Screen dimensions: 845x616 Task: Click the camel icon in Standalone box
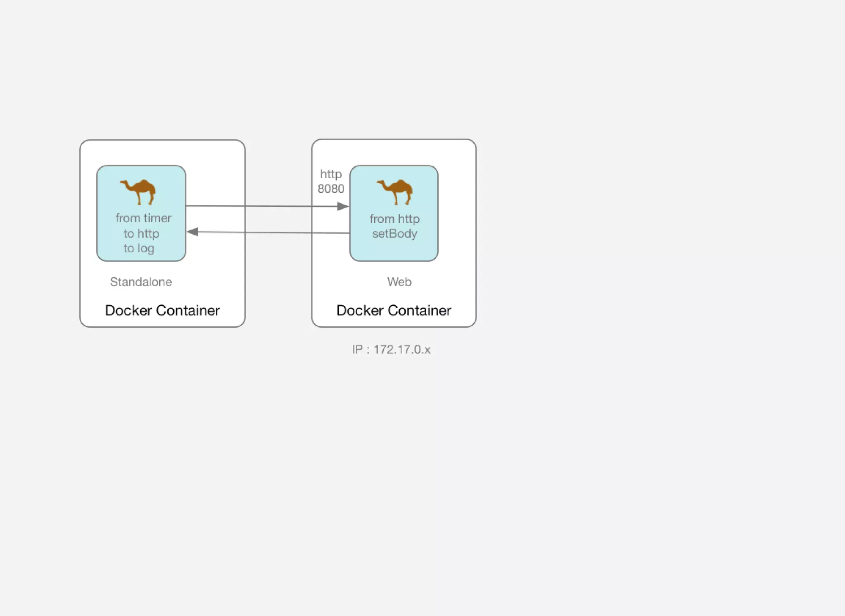pos(139,191)
